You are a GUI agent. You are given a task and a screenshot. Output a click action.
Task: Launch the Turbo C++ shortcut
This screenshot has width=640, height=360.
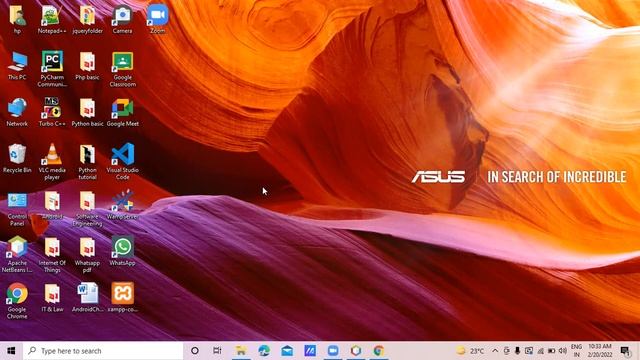click(x=52, y=112)
